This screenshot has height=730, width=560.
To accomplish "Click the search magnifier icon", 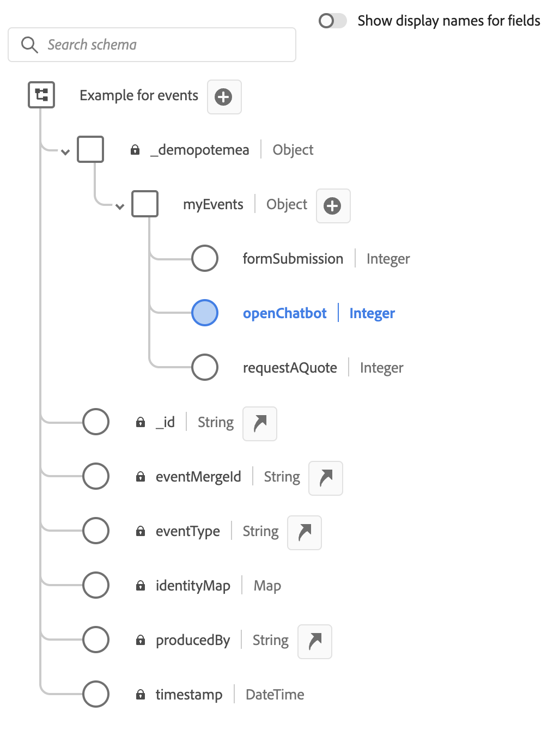I will [29, 45].
